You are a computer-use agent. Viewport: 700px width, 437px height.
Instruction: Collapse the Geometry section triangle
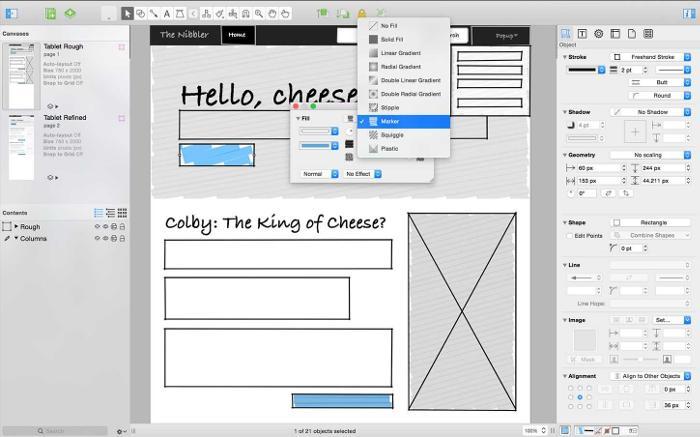point(564,155)
